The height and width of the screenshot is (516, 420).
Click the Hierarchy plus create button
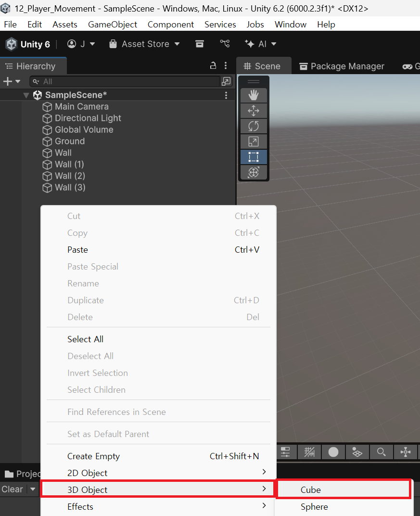[7, 81]
